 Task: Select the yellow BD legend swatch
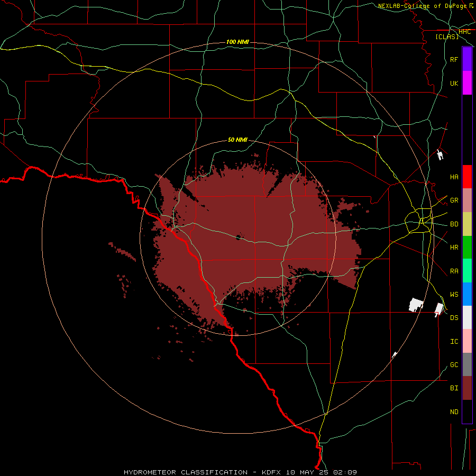(x=467, y=224)
